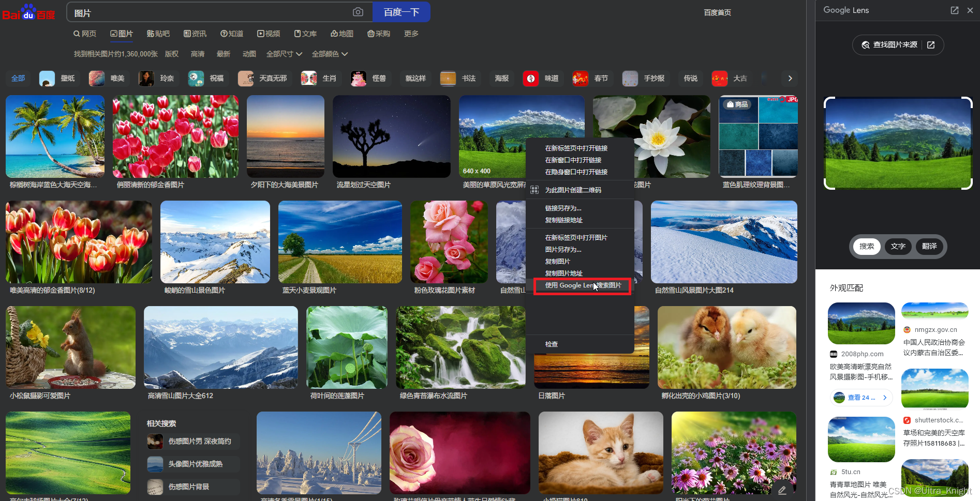Choose 复制图片地址 in context menu

[563, 274]
